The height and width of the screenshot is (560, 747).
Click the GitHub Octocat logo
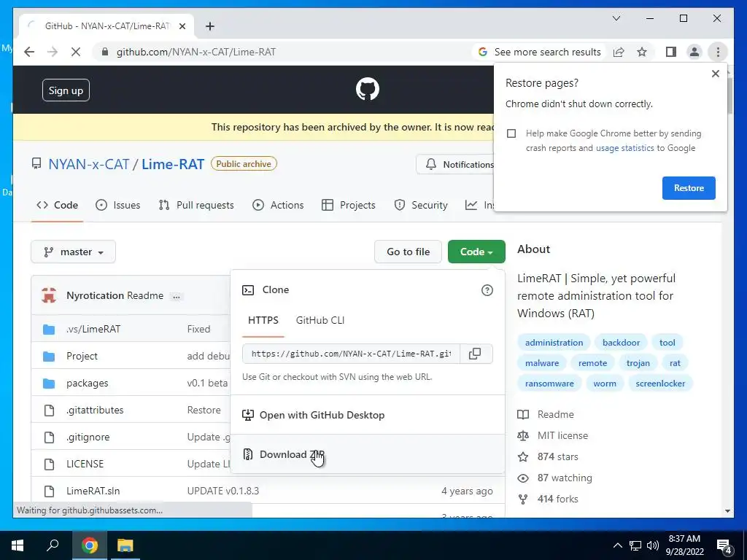(368, 90)
